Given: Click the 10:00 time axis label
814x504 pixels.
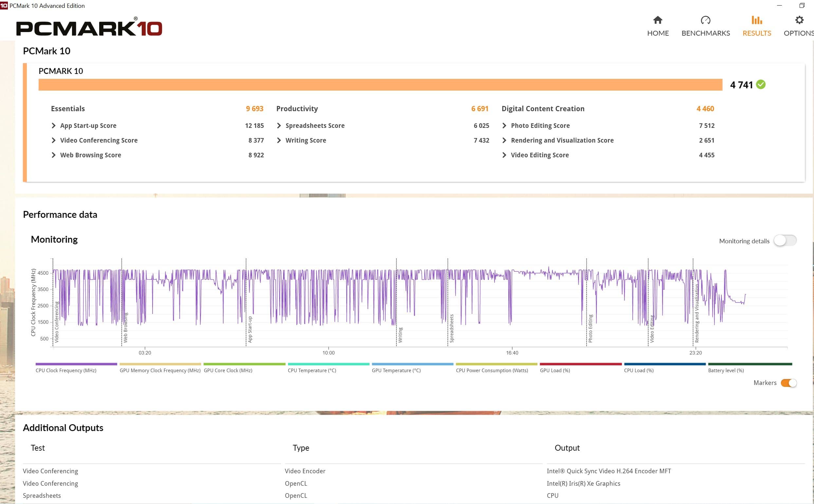Looking at the screenshot, I should (x=328, y=353).
